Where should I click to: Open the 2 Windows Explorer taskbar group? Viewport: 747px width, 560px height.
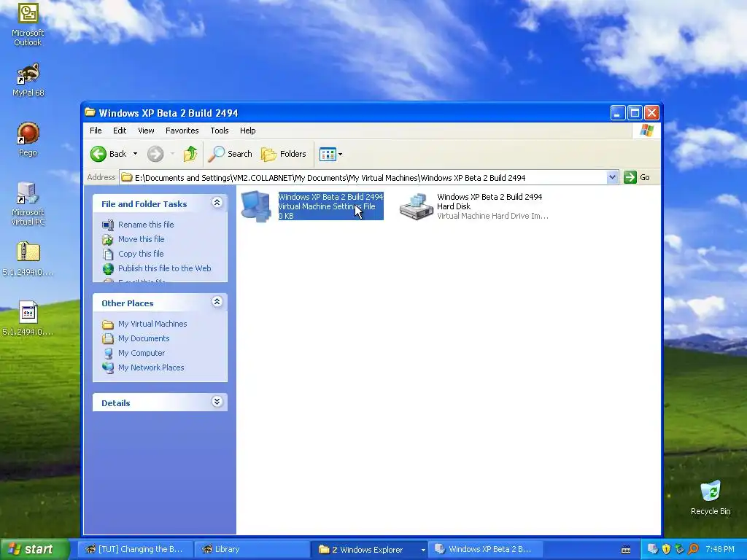[369, 550]
